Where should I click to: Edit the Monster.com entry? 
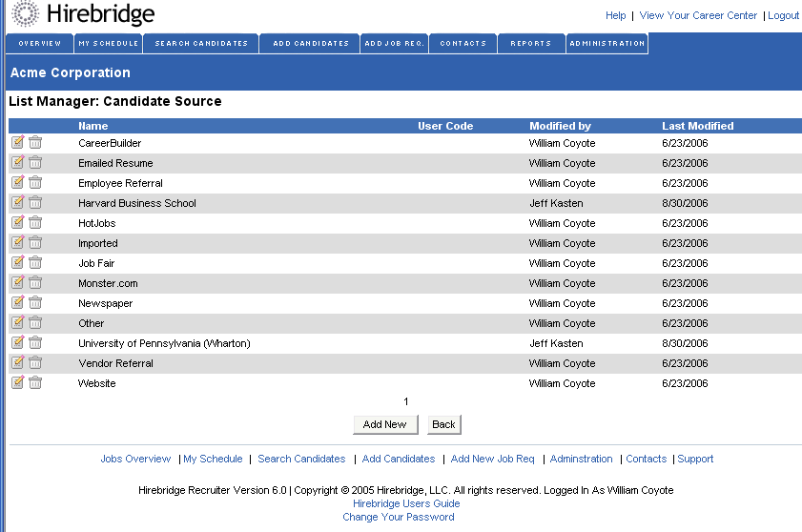click(18, 282)
